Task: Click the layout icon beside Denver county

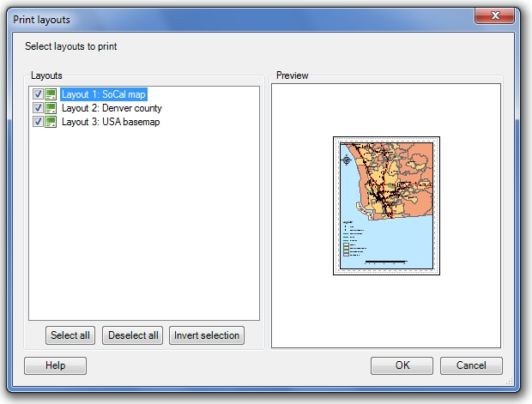Action: 51,108
